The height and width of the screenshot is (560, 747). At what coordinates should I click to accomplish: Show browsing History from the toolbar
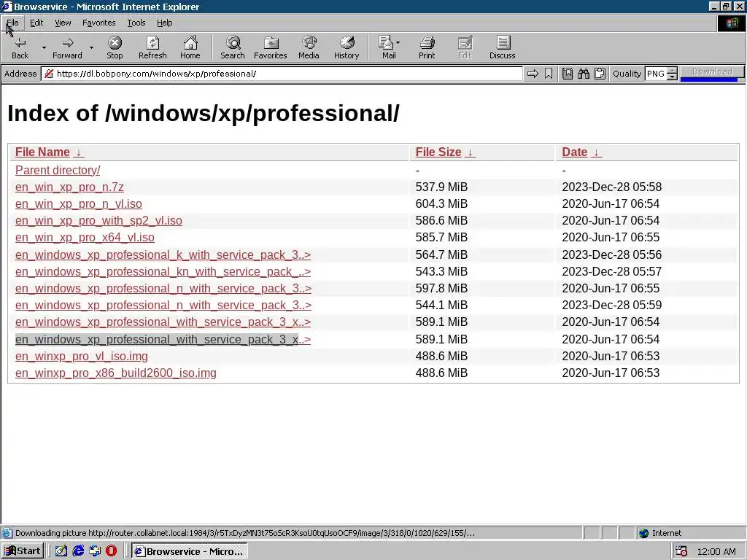click(347, 47)
